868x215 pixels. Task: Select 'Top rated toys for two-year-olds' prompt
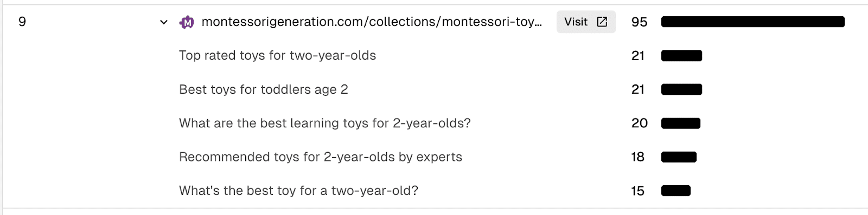tap(277, 55)
